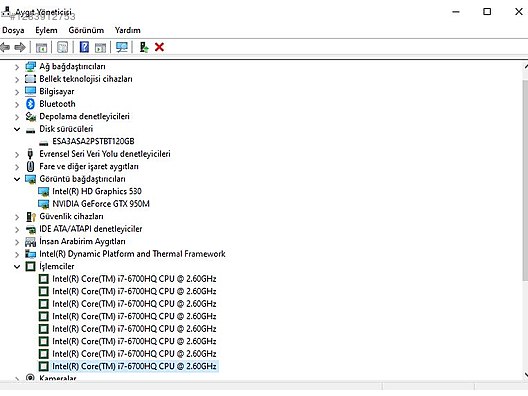This screenshot has width=528, height=396.
Task: Click the Disk sürücüleri drive icon
Action: (x=30, y=130)
